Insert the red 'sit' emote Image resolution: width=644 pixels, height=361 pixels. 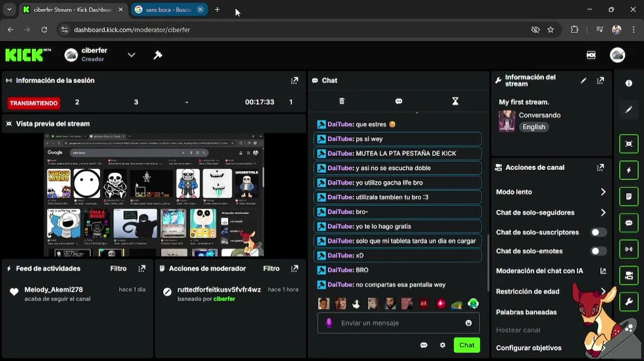coord(424,304)
